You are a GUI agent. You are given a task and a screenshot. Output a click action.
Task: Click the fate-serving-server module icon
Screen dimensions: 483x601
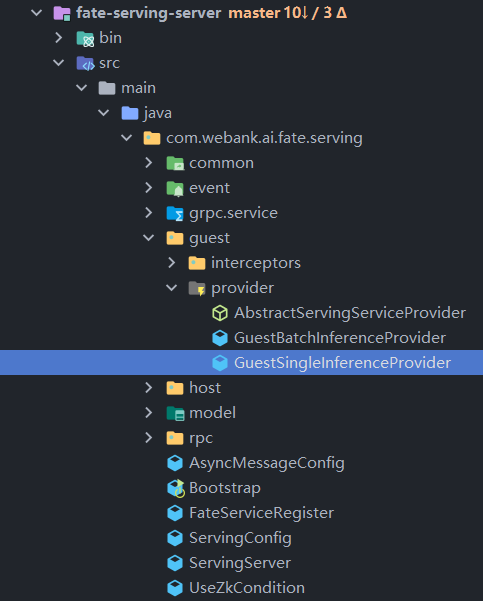[62, 13]
